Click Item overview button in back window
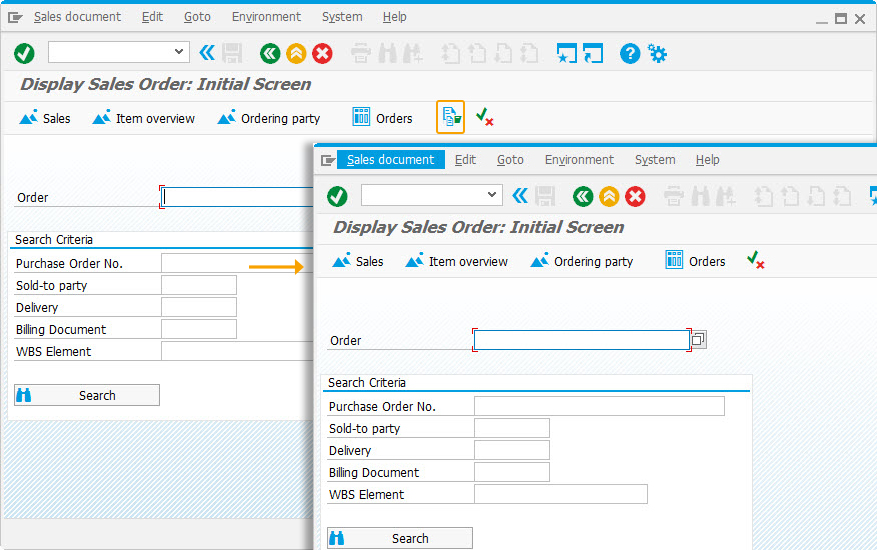Screen dimensions: 877x550 [144, 118]
